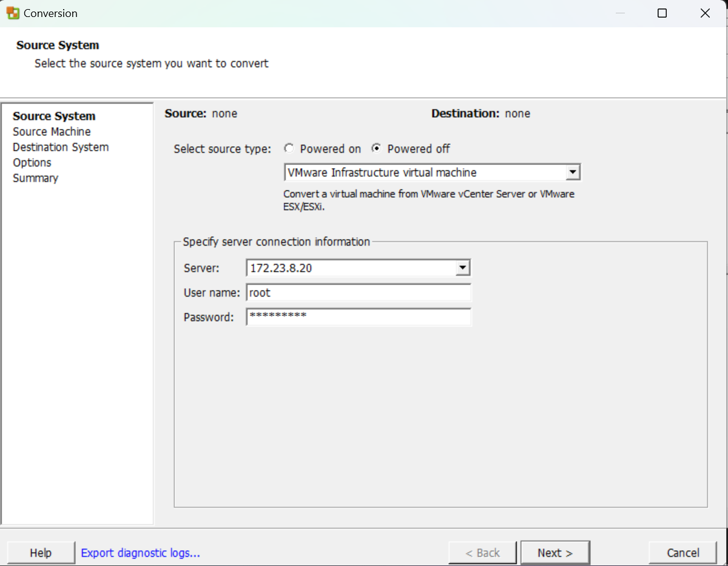The height and width of the screenshot is (566, 728).
Task: Go to the Summary step
Action: (35, 178)
